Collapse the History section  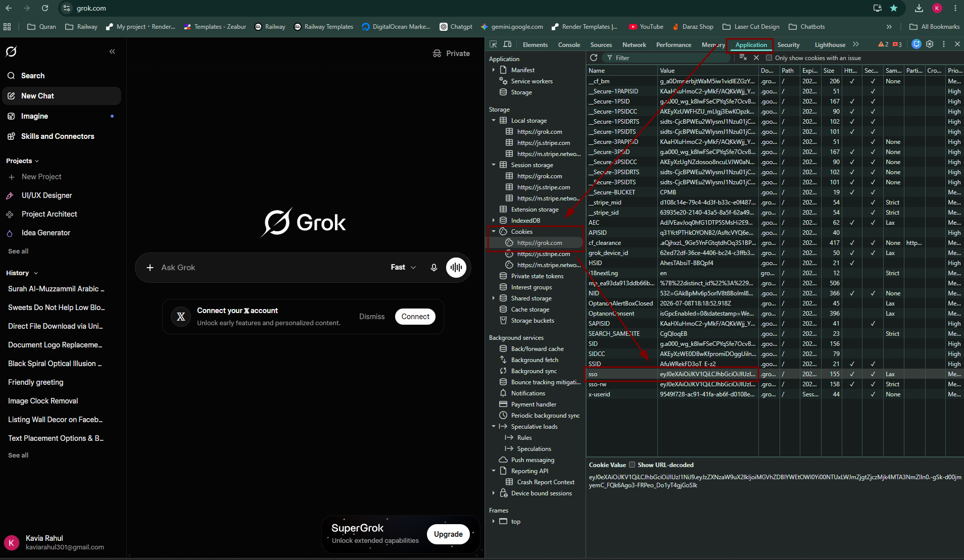tap(22, 273)
